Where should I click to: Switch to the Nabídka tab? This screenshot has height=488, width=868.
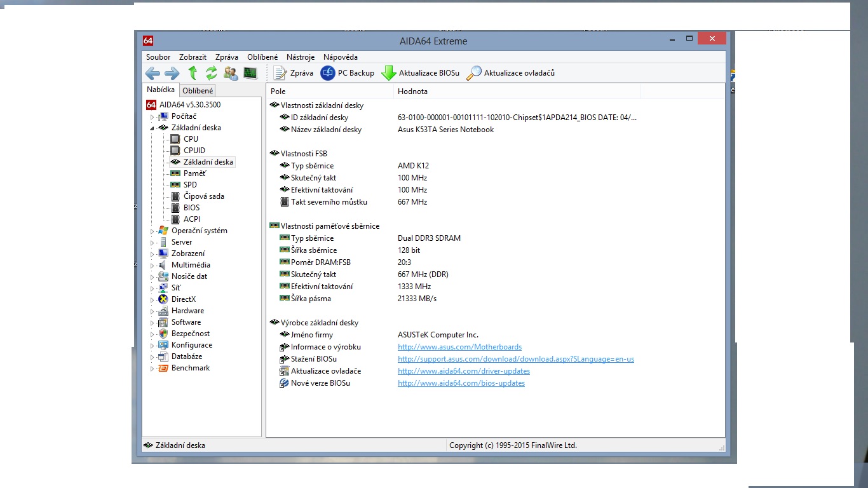pos(161,90)
